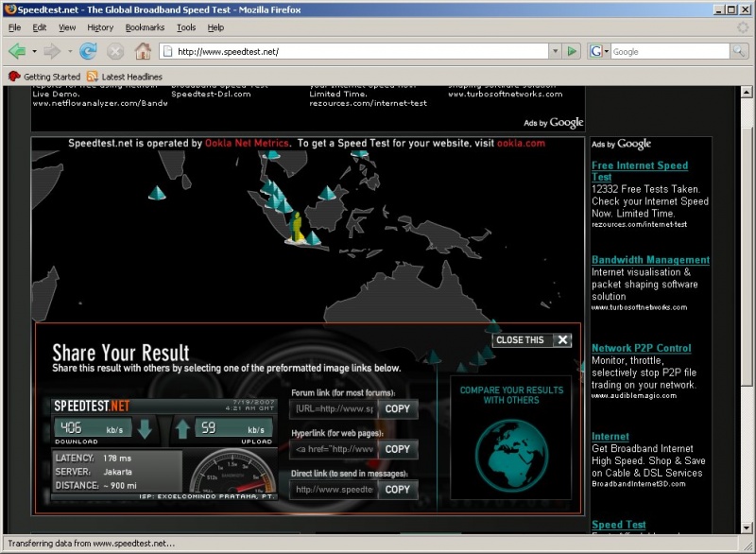Open the Bookmarks menu
Screen dimensions: 756x554
[x=145, y=27]
